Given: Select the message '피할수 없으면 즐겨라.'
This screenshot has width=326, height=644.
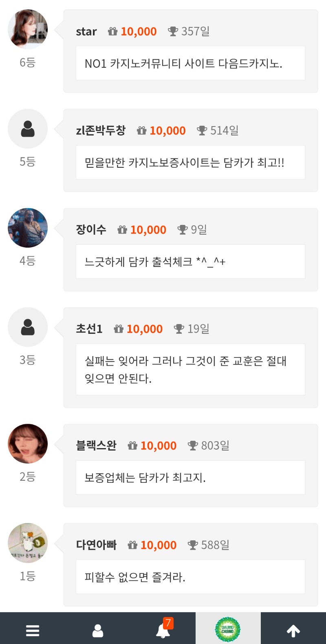Looking at the screenshot, I should (135, 577).
